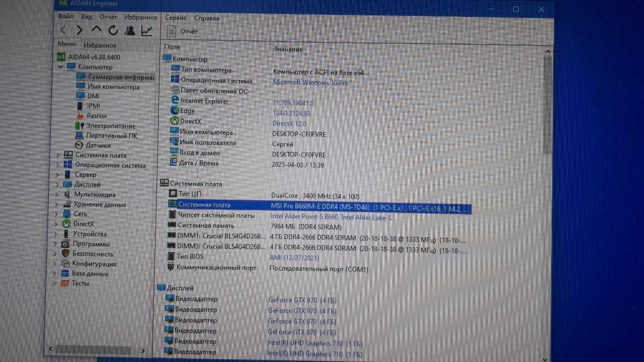Open Электропитание in the tree
644x362 pixels.
[111, 126]
